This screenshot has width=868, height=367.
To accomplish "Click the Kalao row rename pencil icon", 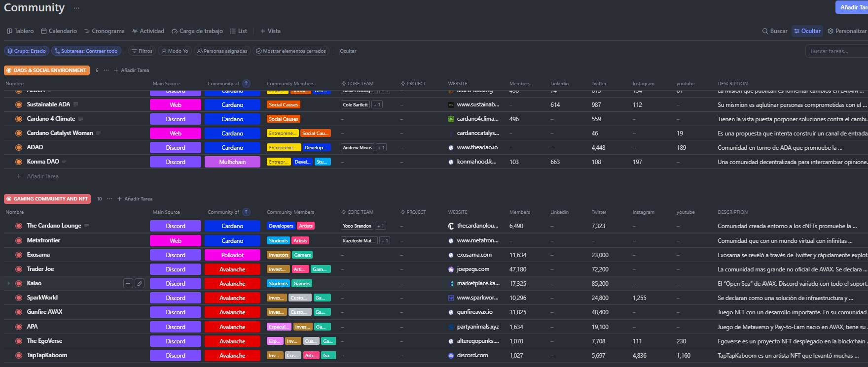I will point(140,283).
